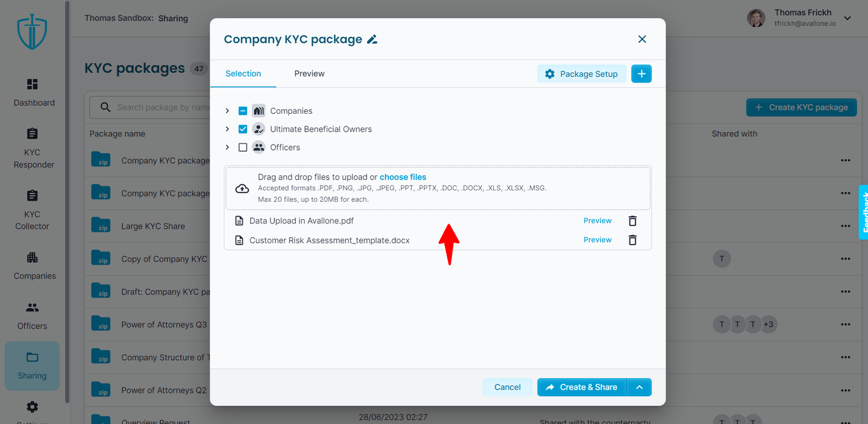Expand the Officers tree node

tap(227, 147)
